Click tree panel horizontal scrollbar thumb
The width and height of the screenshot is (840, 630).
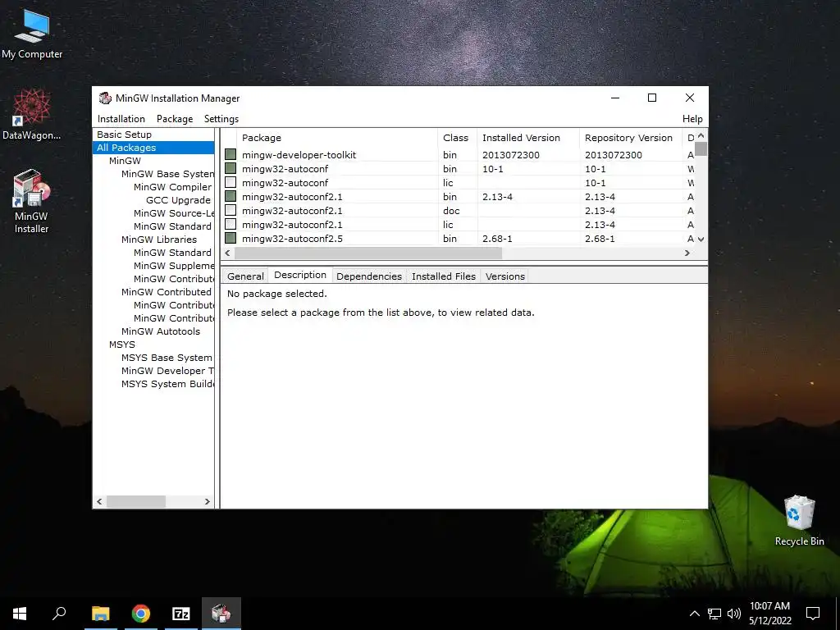tap(136, 501)
